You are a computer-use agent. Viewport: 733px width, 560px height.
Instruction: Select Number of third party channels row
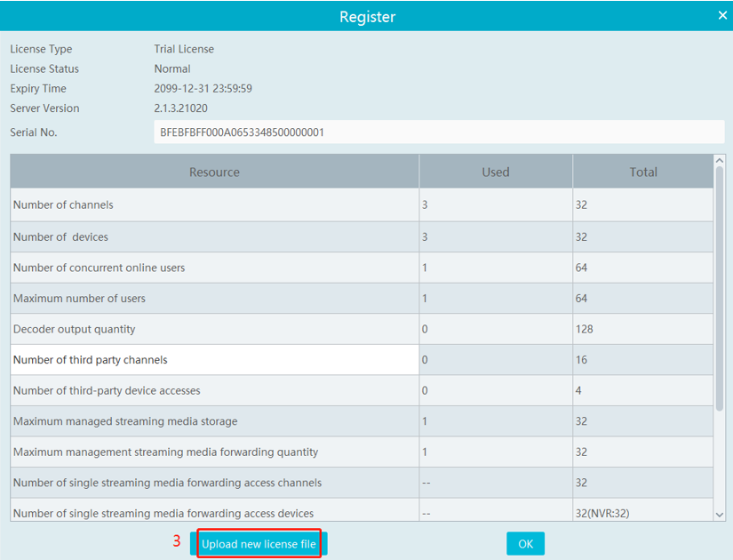214,360
